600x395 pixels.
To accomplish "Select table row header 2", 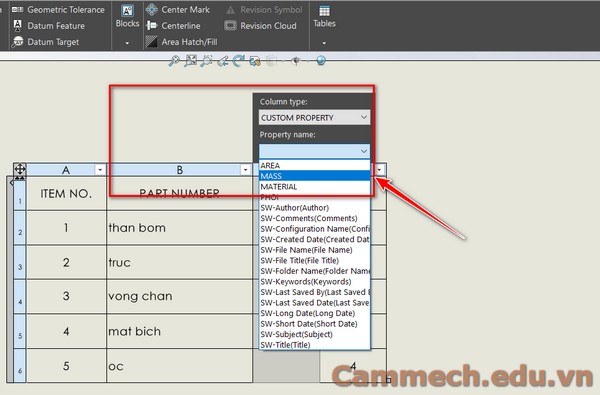I will click(x=20, y=228).
